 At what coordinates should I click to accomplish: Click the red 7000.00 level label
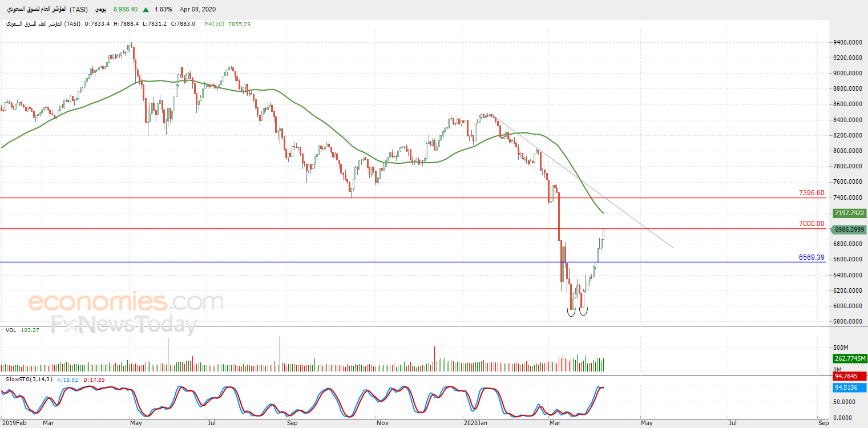pyautogui.click(x=812, y=224)
